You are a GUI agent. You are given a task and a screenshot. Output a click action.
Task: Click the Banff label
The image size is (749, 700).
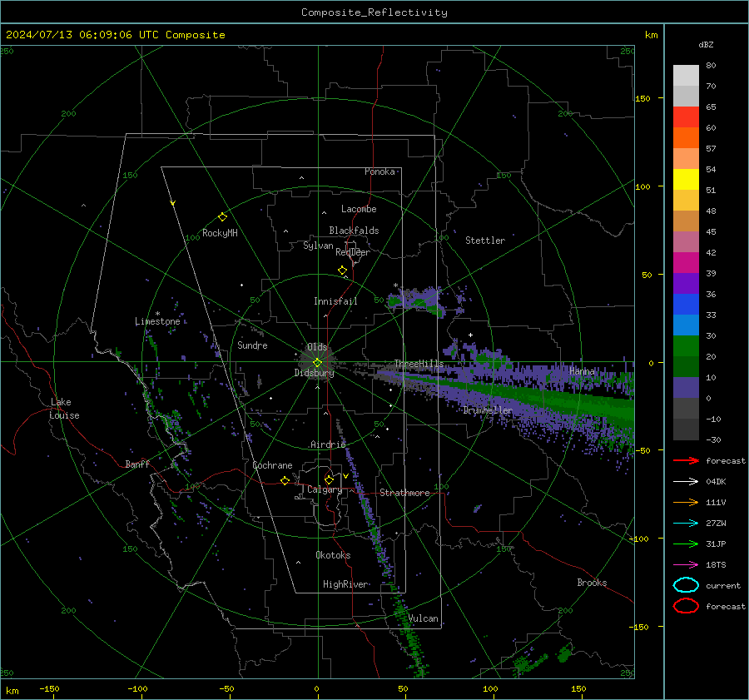coord(137,464)
